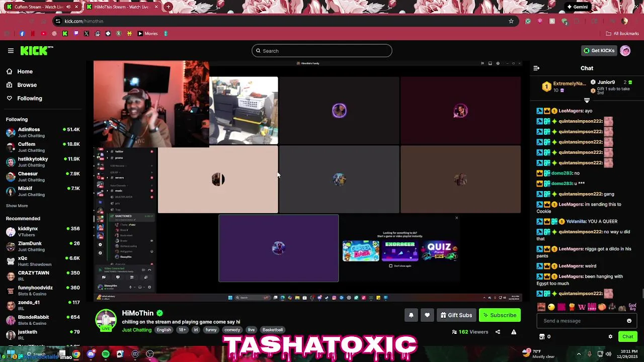Image resolution: width=644 pixels, height=362 pixels.
Task: Go to Following in Kick sidebar
Action: [x=25, y=99]
